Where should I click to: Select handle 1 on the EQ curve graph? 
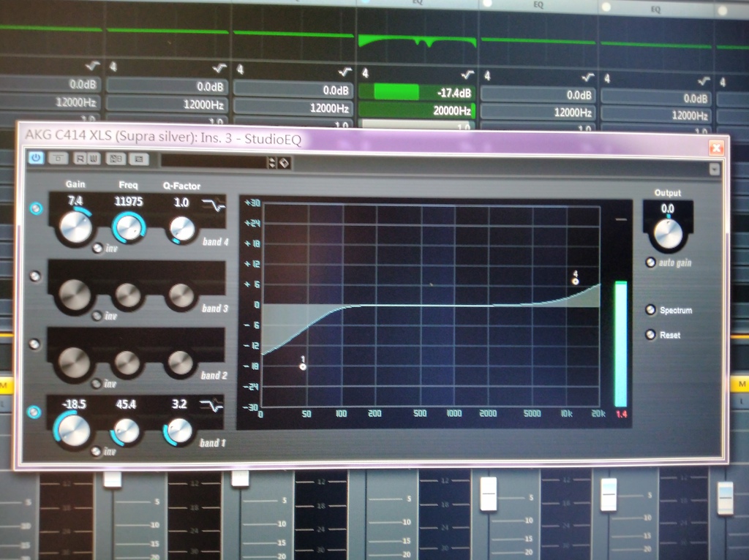point(303,367)
